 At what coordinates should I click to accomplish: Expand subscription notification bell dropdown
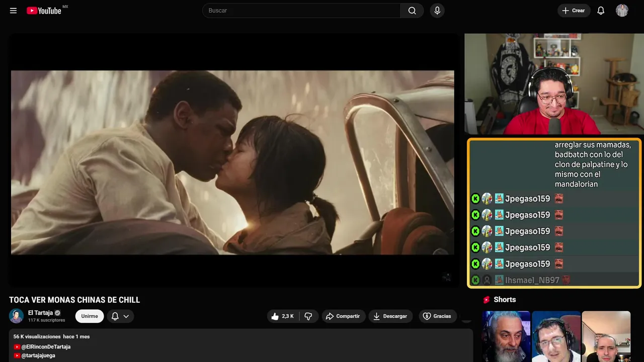pos(120,316)
